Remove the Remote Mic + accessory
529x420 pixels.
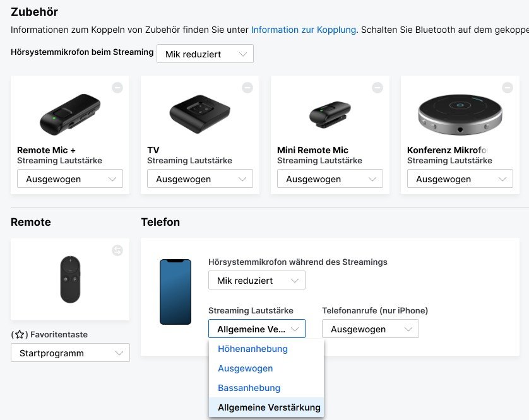(x=117, y=88)
